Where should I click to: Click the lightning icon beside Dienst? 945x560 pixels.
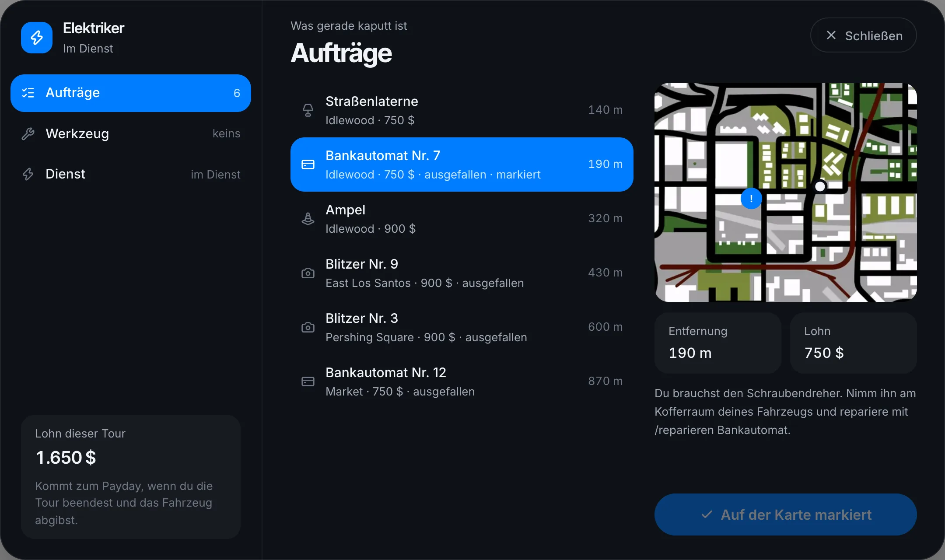click(x=28, y=174)
